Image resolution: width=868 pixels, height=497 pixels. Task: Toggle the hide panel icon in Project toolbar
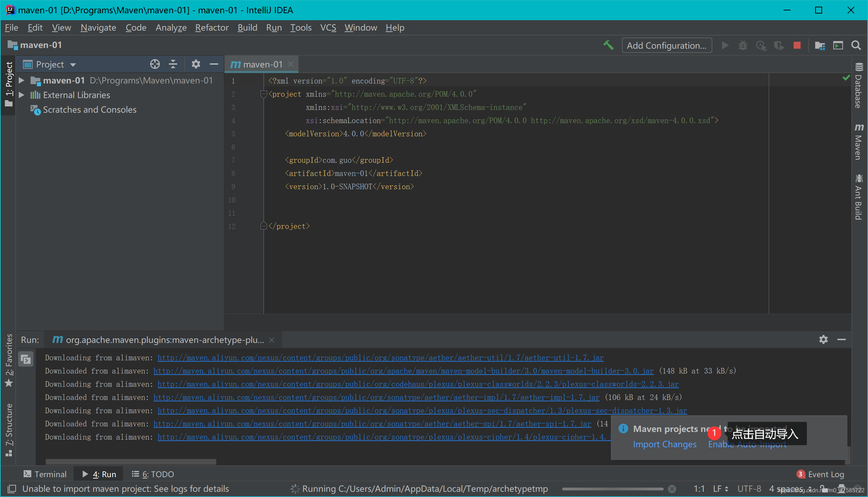point(215,64)
